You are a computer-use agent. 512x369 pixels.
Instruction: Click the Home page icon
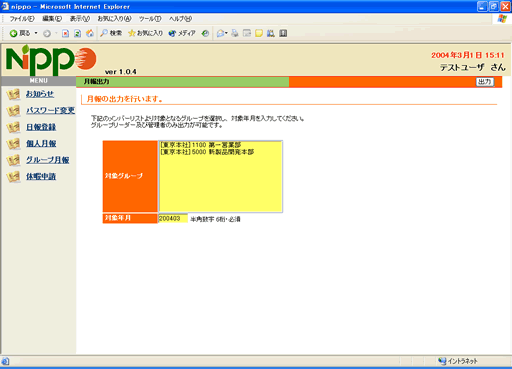coord(90,33)
